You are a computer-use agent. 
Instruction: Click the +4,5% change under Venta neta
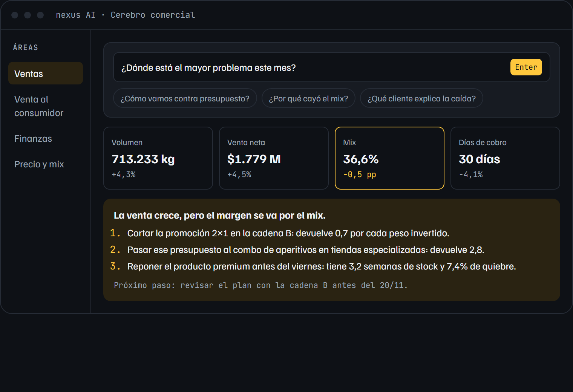pyautogui.click(x=239, y=175)
